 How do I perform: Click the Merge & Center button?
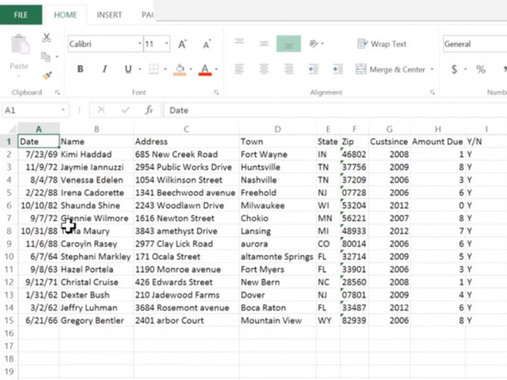(x=390, y=69)
